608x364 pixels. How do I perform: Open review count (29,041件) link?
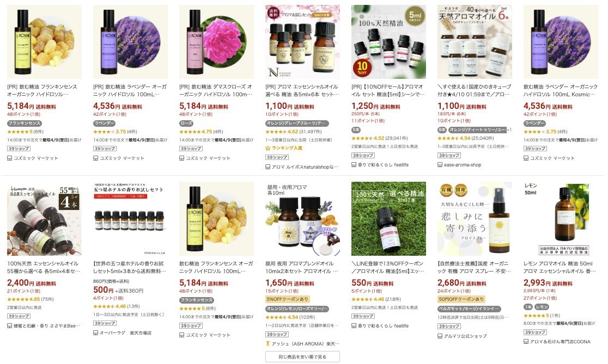397,138
